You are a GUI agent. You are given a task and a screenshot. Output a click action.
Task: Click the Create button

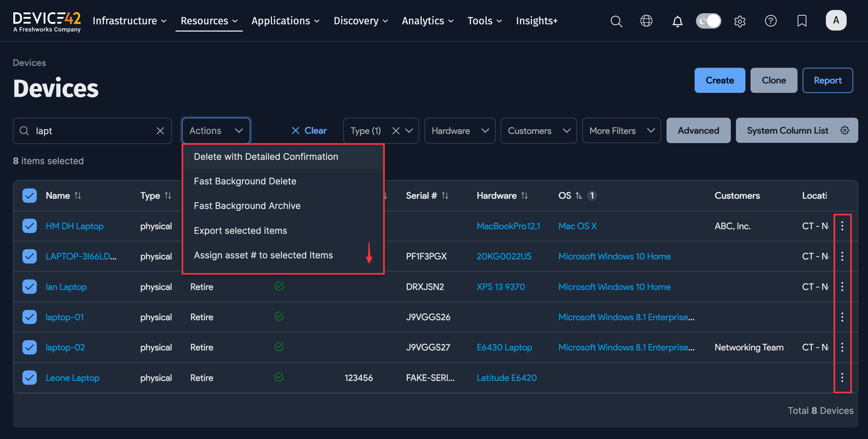coord(719,80)
